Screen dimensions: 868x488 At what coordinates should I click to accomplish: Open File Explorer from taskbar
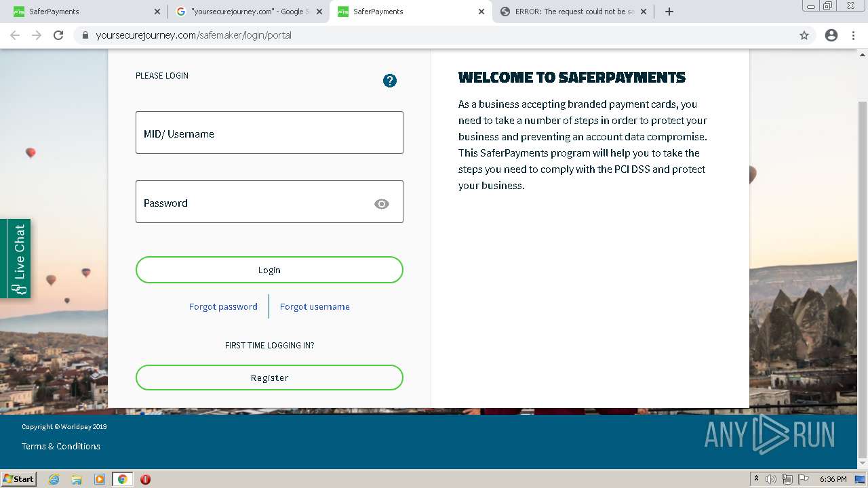pos(77,479)
